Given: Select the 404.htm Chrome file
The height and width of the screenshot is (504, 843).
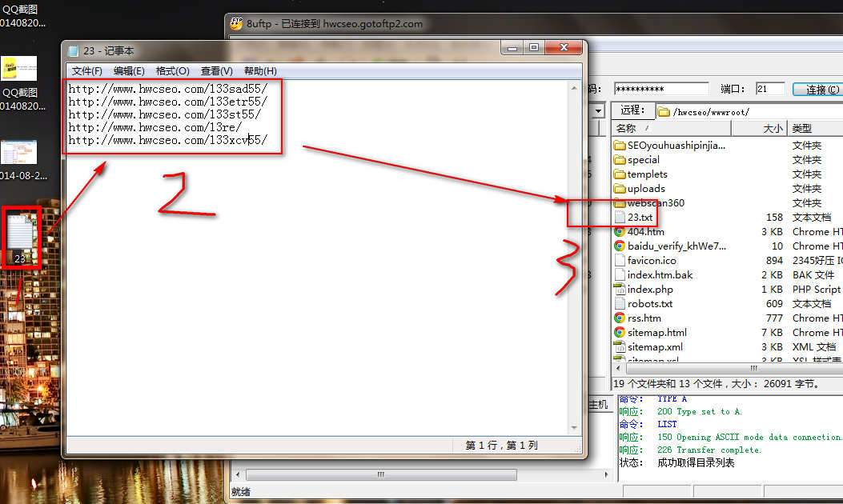Looking at the screenshot, I should click(x=645, y=232).
